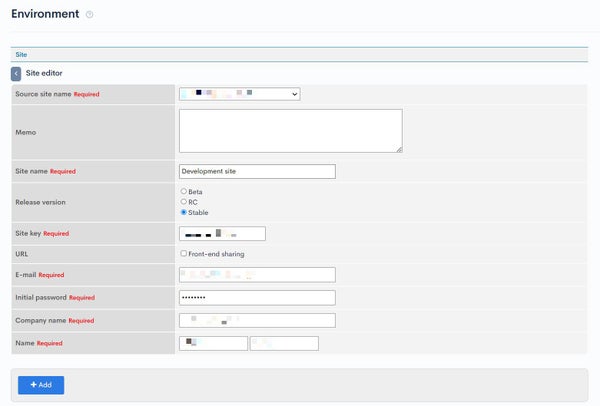This screenshot has height=406, width=600.
Task: Select the RC release version
Action: coord(184,201)
